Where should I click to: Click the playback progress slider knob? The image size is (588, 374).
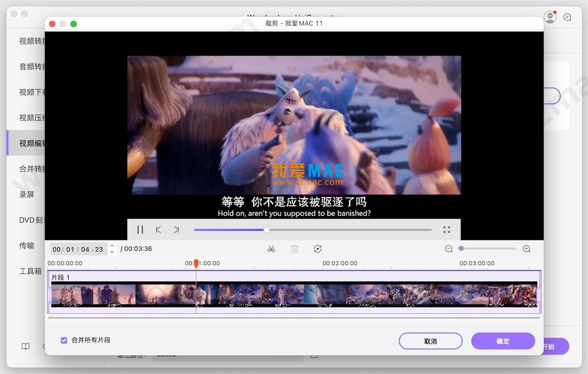[267, 230]
